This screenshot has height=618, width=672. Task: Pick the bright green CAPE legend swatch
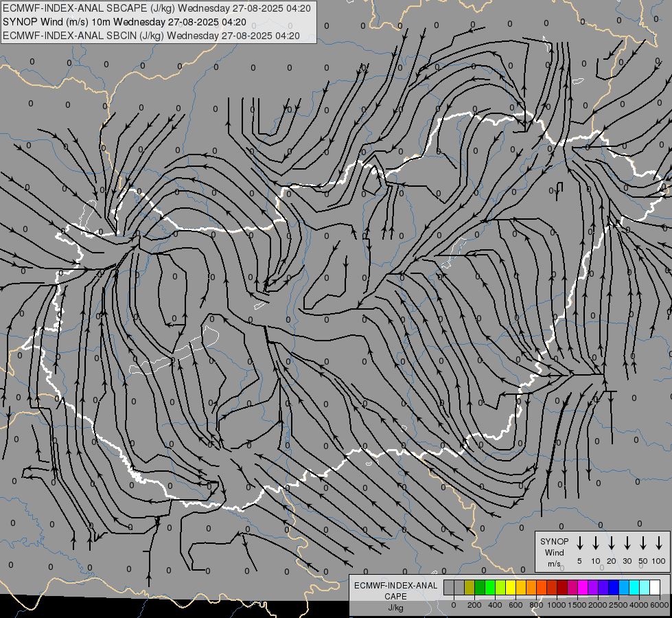coord(490,587)
